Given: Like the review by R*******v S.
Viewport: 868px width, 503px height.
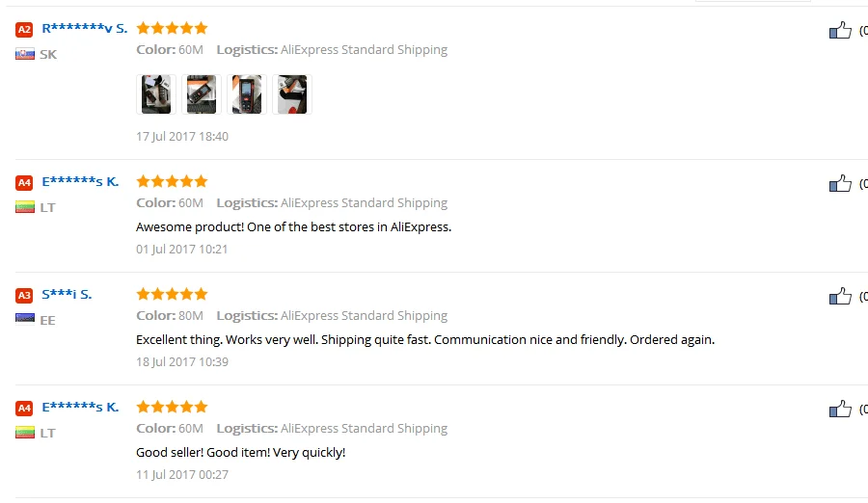Looking at the screenshot, I should tap(840, 30).
